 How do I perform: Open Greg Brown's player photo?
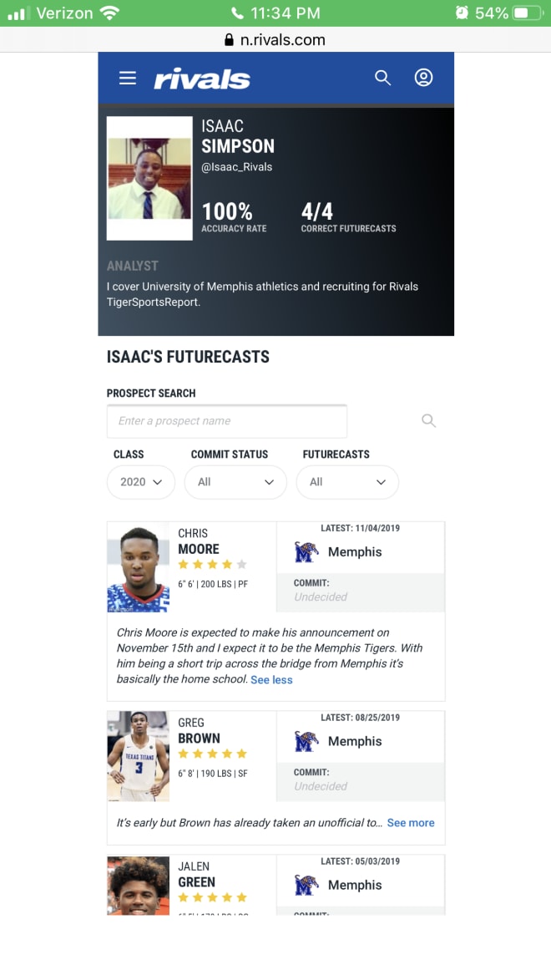138,756
